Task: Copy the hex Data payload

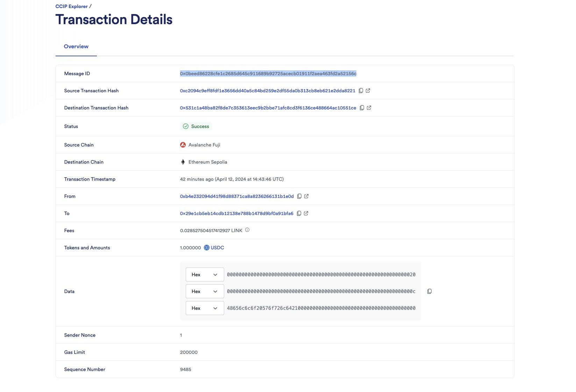Action: click(x=429, y=291)
